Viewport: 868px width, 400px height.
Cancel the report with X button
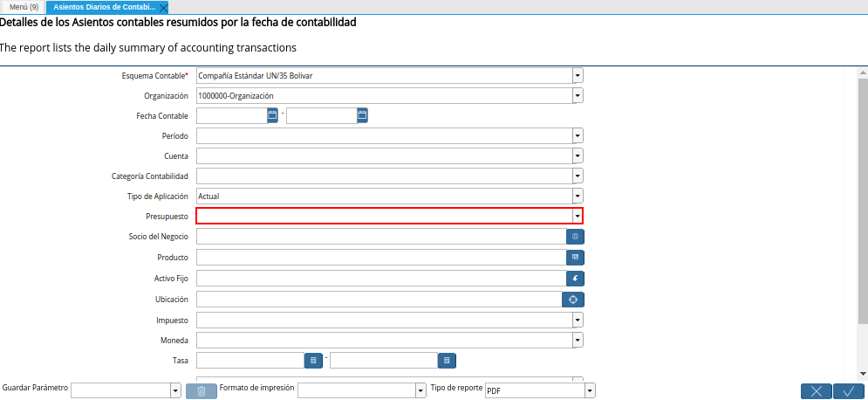(816, 390)
